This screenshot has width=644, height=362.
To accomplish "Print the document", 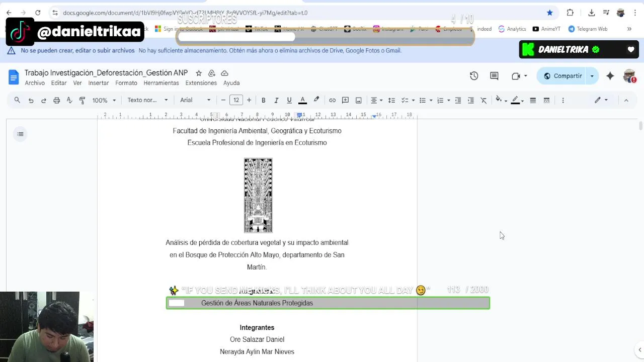I will pos(57,100).
